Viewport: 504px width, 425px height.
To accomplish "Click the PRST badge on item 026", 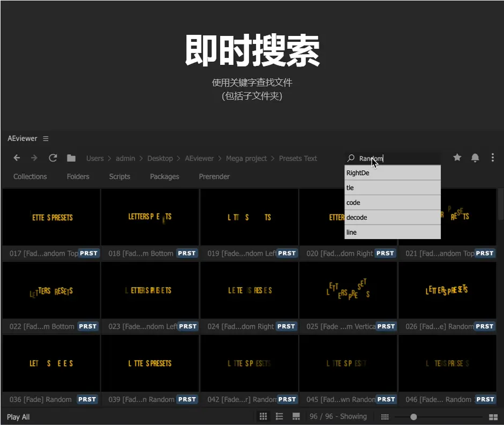I will pos(485,326).
